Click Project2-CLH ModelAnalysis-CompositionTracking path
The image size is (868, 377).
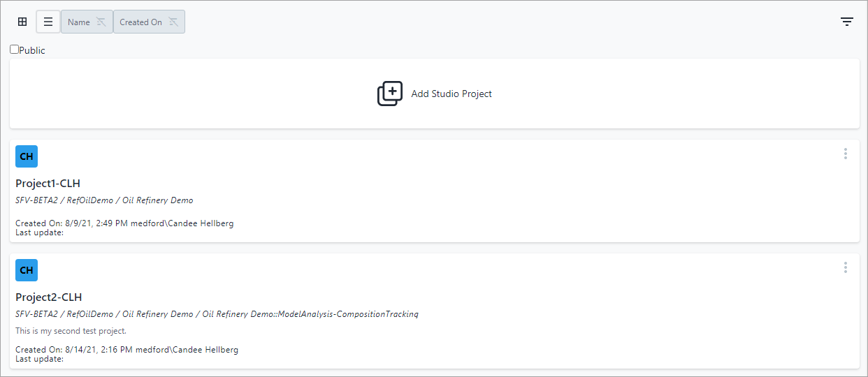coord(310,314)
